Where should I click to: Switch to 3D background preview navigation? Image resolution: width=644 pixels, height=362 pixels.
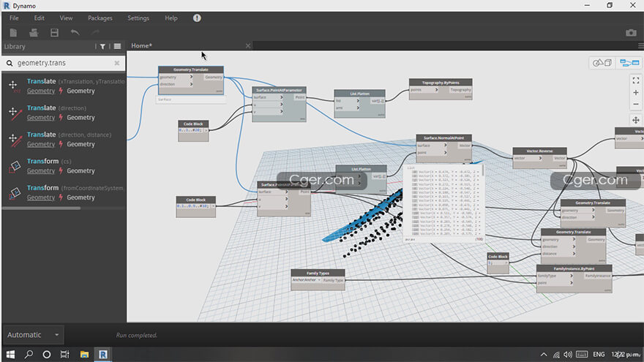[x=602, y=63]
